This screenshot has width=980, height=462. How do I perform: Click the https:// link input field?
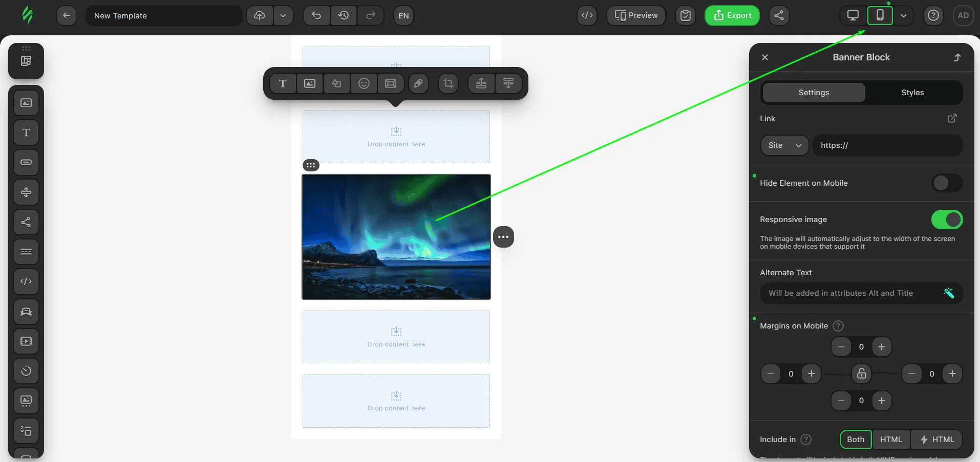click(888, 145)
